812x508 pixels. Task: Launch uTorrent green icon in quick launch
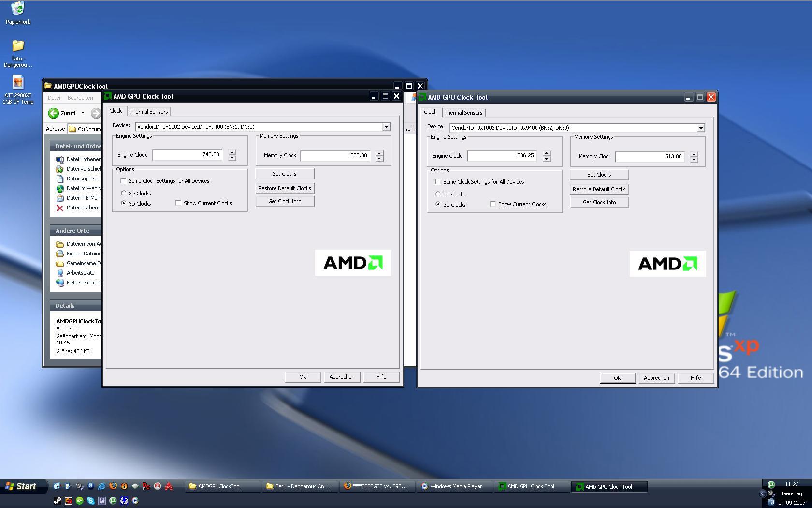tap(113, 501)
